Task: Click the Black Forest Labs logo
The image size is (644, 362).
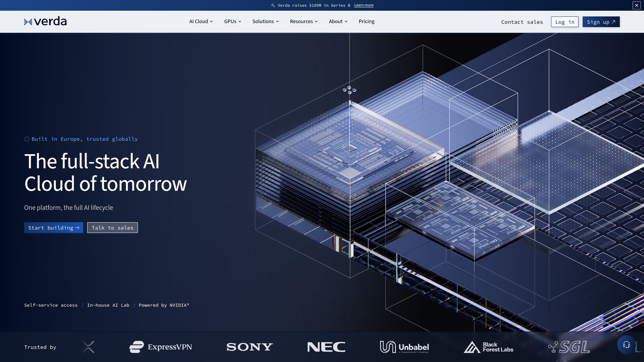Action: tap(489, 347)
